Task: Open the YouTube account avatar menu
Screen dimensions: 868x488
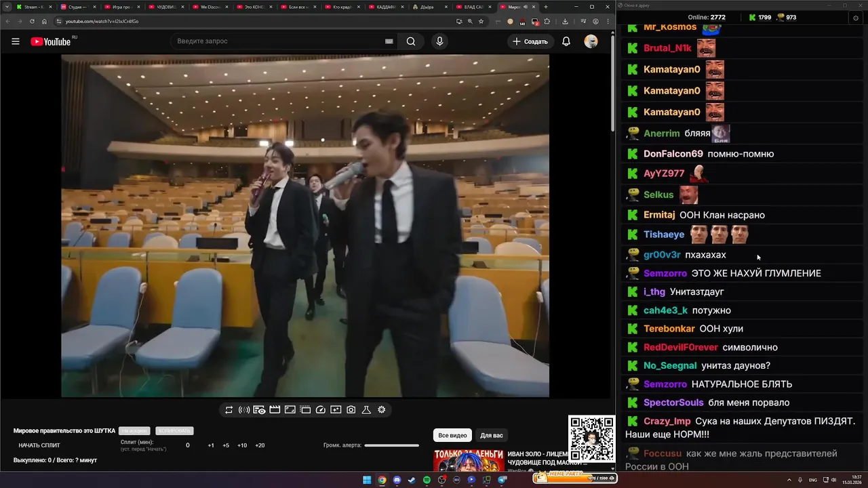Action: click(x=591, y=41)
